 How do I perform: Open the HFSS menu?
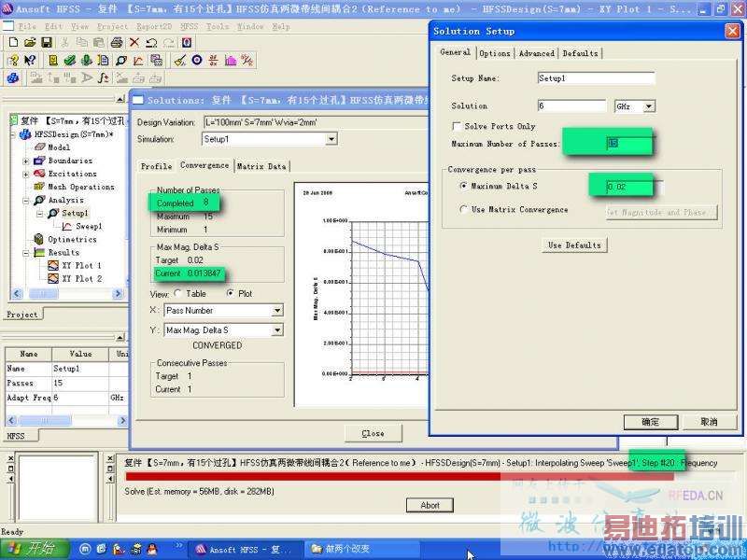[x=190, y=27]
